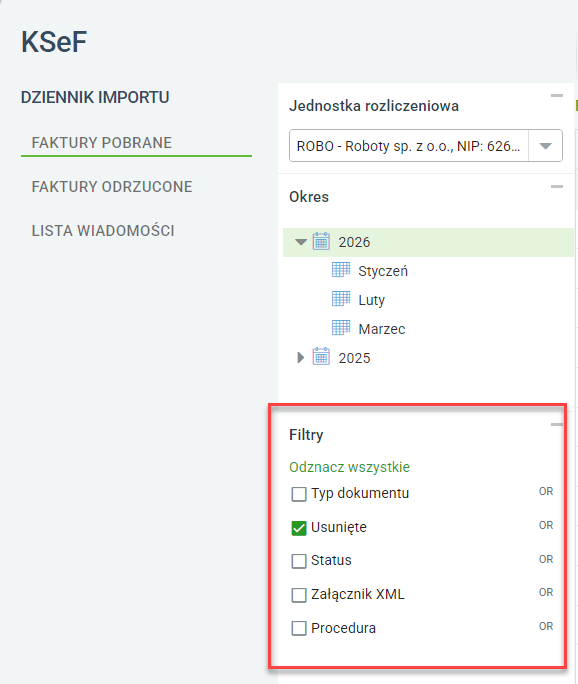Click the Dziennik importu heading
Viewport: 578px width, 684px height.
(x=95, y=97)
